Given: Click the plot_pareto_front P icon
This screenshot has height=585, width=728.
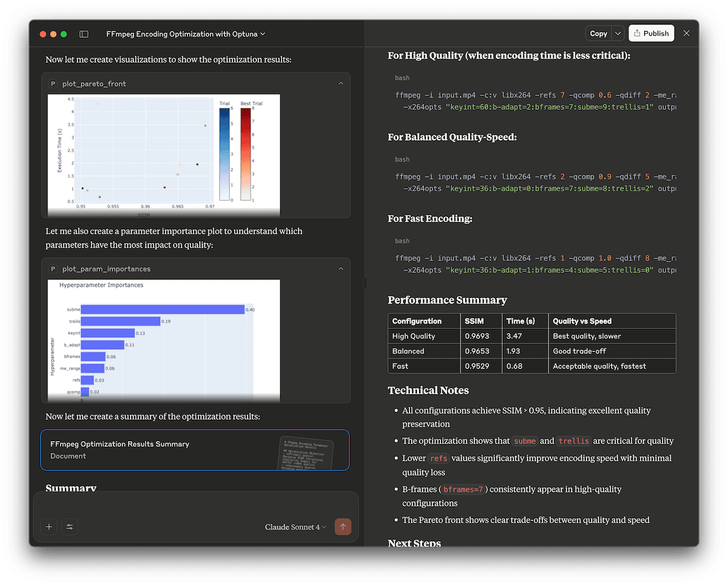Looking at the screenshot, I should [x=53, y=83].
